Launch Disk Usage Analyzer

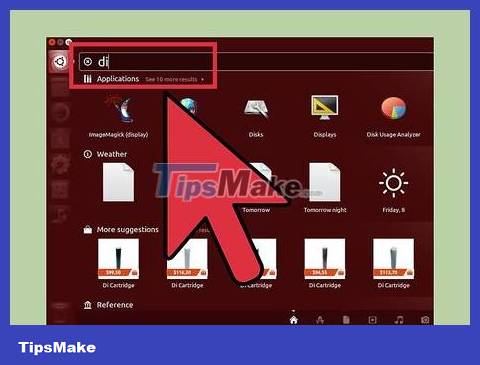[393, 117]
